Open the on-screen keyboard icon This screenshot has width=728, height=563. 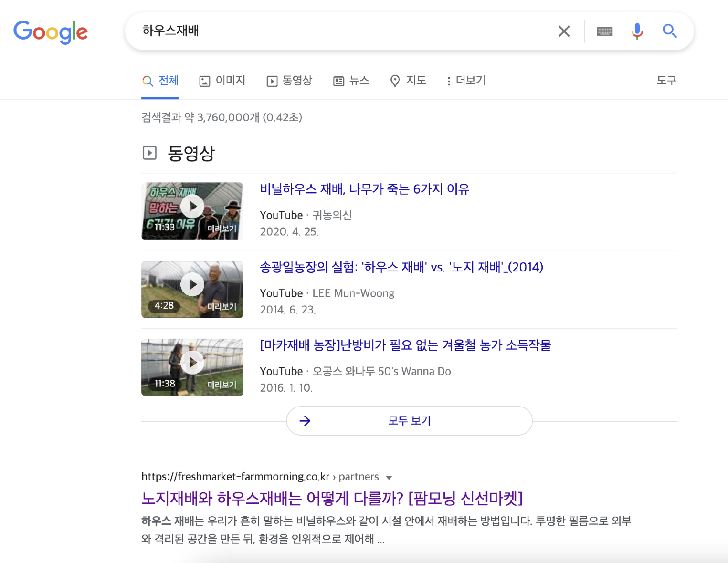click(604, 31)
